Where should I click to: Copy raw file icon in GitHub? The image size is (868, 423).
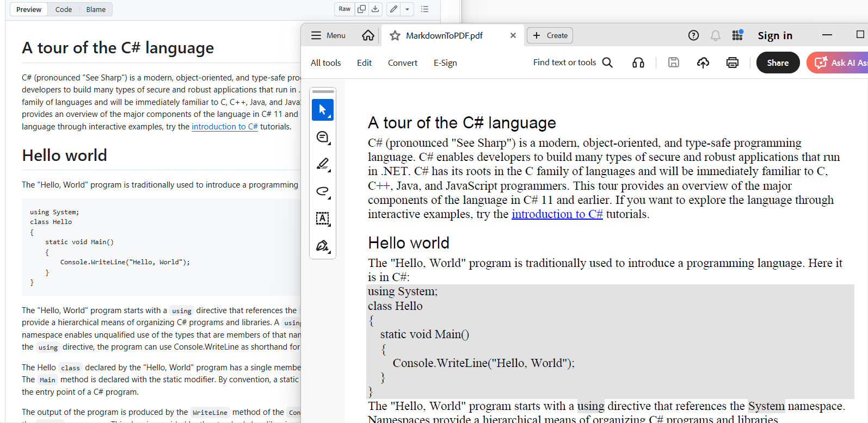pos(361,9)
